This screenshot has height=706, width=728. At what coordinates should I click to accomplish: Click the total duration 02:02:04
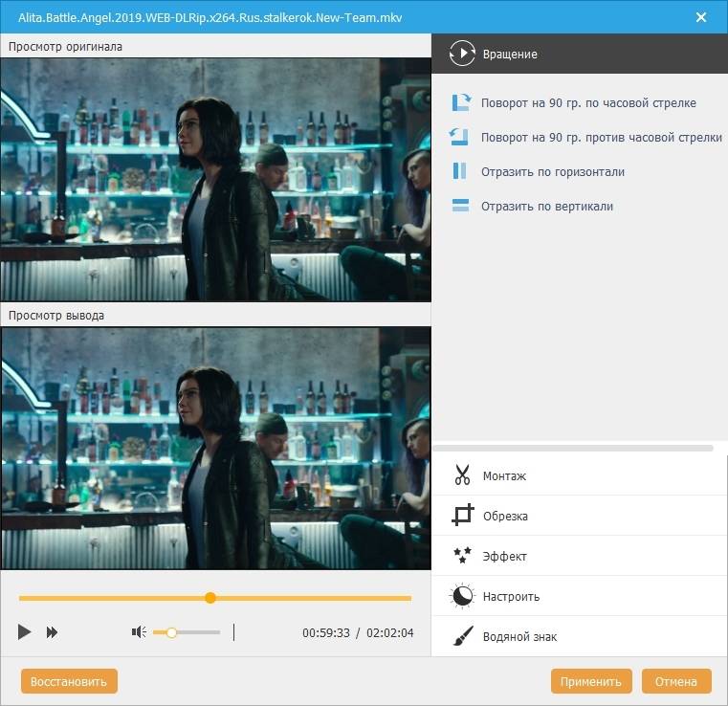(389, 632)
